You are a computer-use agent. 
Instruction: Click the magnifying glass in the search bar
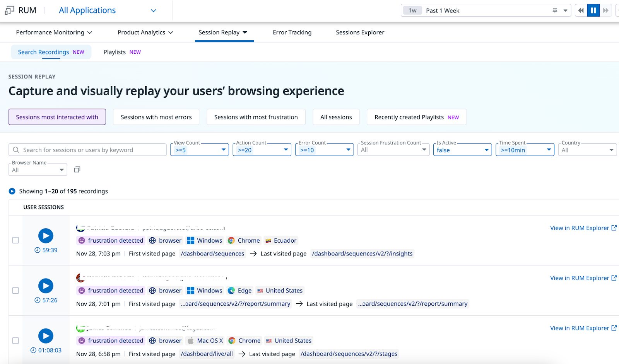[x=16, y=150]
